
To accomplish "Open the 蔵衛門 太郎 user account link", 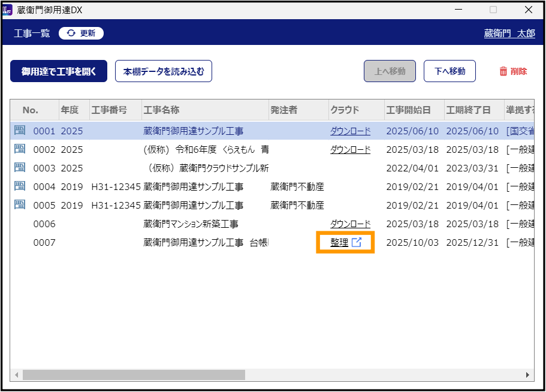I will (509, 34).
